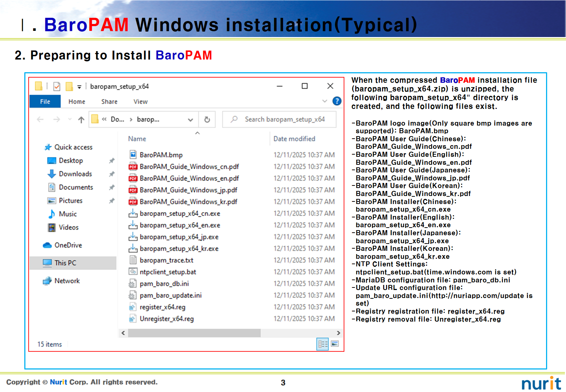Click the pin icon next to Desktop
The height and width of the screenshot is (392, 566).
(x=112, y=160)
